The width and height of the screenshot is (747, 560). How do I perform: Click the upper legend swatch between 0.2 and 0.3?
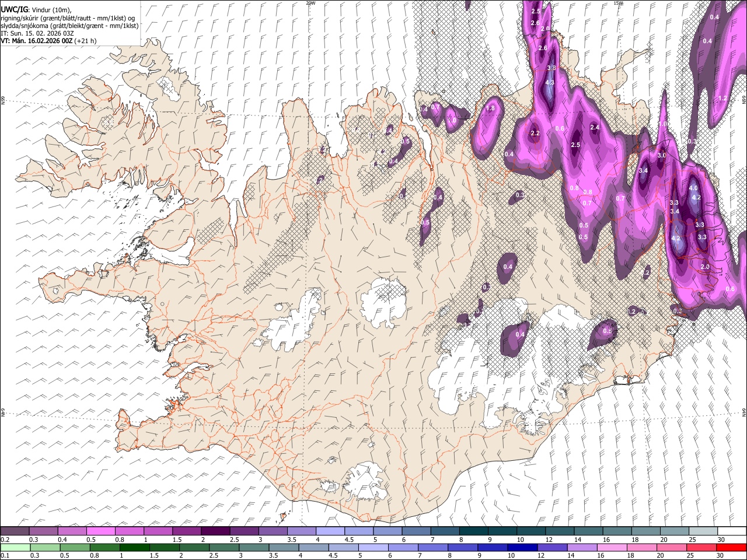pyautogui.click(x=15, y=531)
